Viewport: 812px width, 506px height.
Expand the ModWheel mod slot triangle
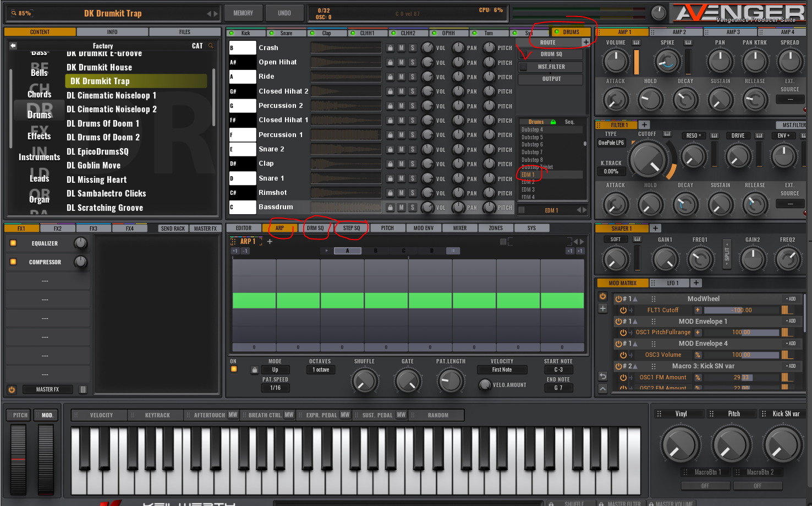(635, 299)
